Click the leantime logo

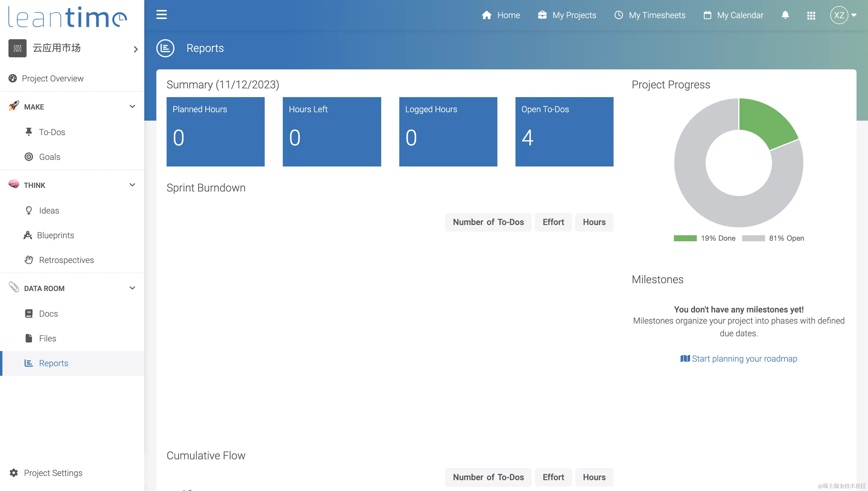(x=68, y=17)
